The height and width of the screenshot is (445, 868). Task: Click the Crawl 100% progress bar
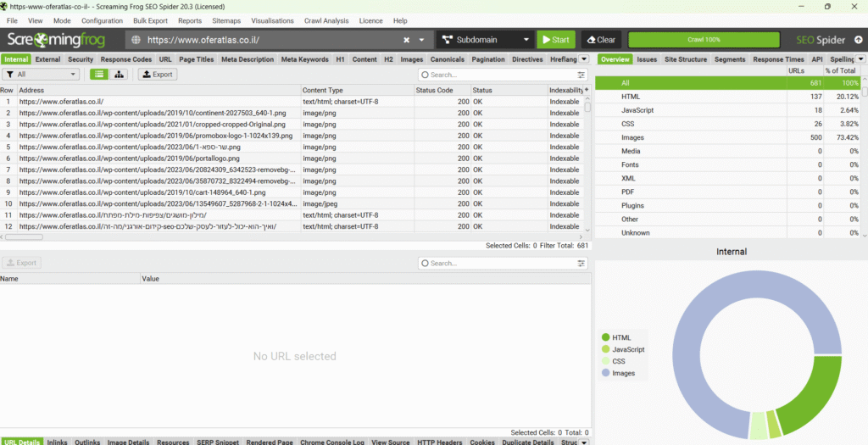(704, 40)
